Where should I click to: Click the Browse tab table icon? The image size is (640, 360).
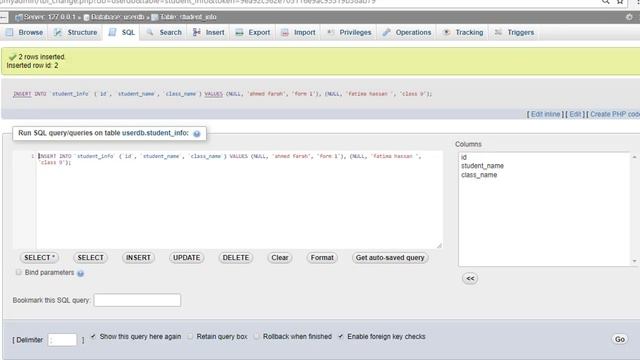point(10,32)
